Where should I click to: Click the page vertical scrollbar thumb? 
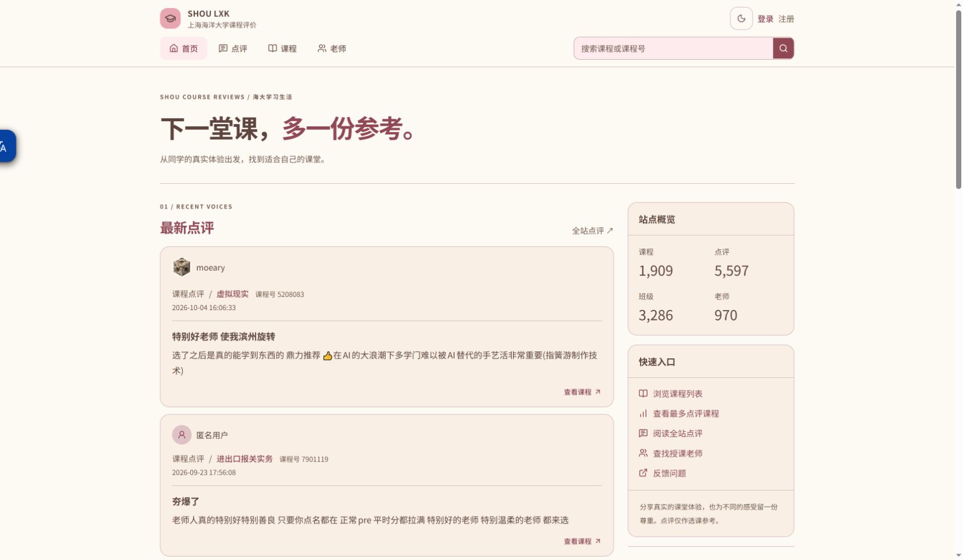tap(958, 99)
